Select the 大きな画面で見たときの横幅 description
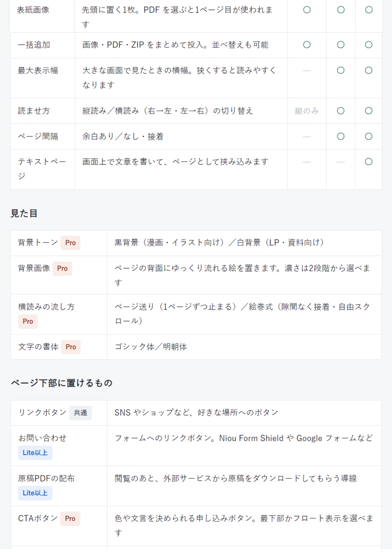This screenshot has width=392, height=555. pyautogui.click(x=179, y=78)
